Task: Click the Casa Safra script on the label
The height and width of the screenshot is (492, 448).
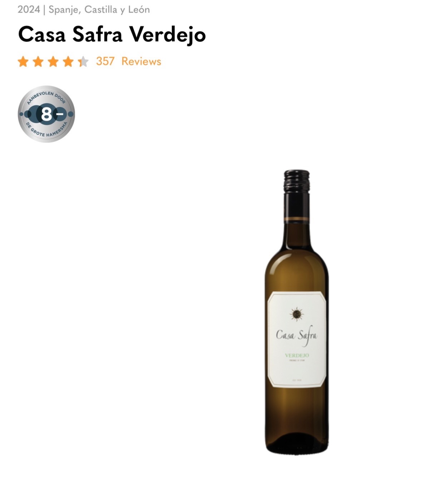Action: pos(296,336)
